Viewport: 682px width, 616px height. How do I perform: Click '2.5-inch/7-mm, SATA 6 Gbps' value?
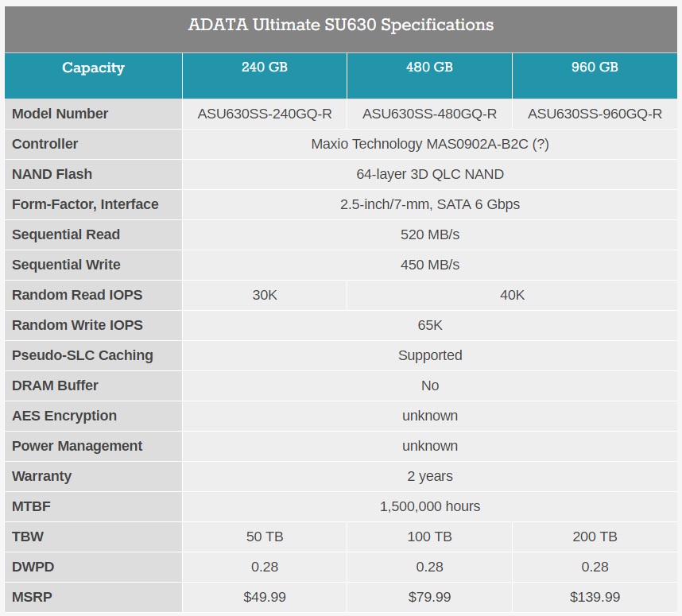(430, 204)
